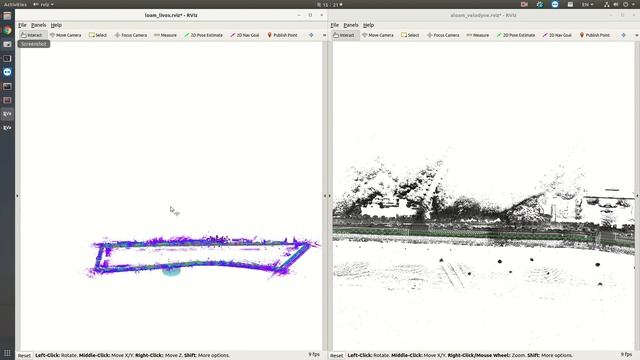
Task: Open clock and calendar in top bar
Action: pyautogui.click(x=329, y=4)
